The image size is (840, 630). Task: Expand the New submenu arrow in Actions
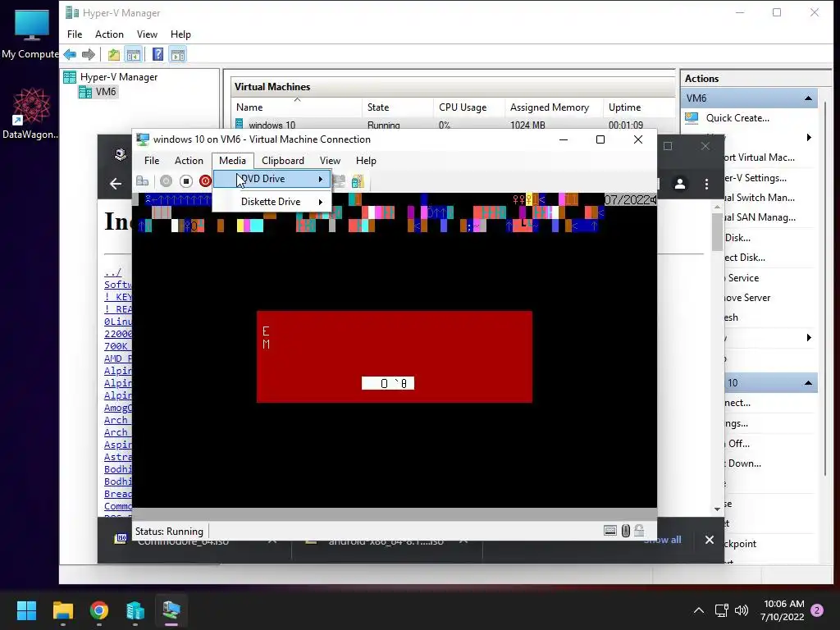click(809, 138)
